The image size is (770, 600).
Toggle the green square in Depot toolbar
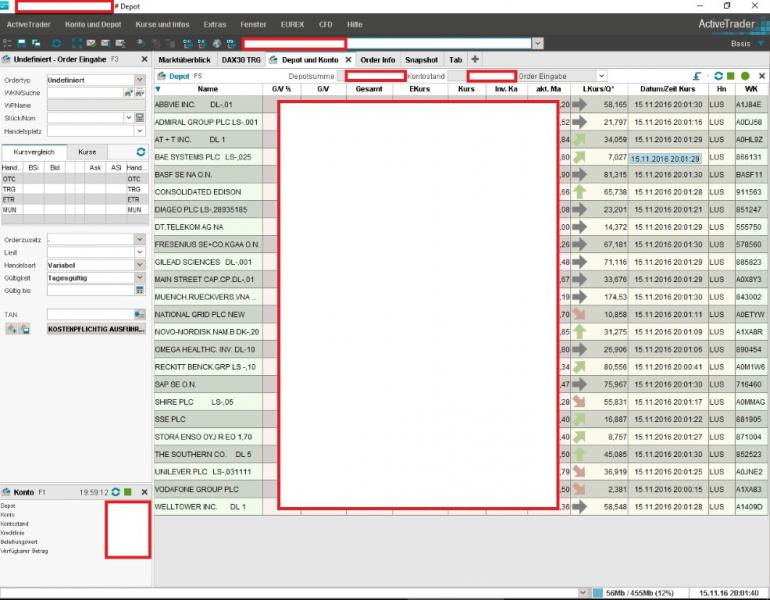click(x=731, y=76)
